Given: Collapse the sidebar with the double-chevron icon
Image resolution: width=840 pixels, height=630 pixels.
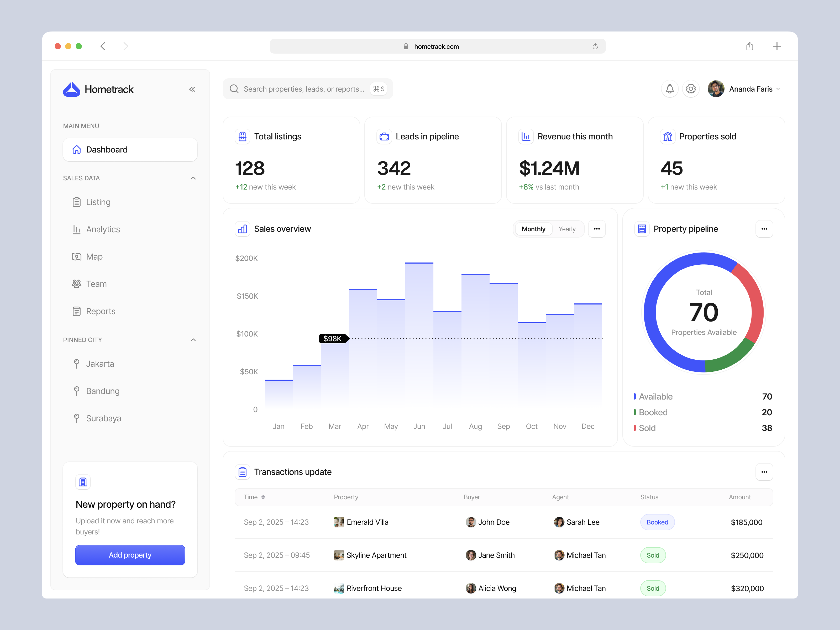Looking at the screenshot, I should tap(192, 89).
